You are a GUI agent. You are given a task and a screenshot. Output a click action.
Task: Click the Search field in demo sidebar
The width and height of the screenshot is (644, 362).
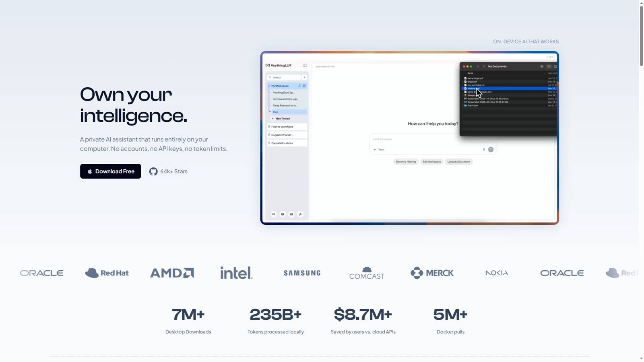(x=284, y=78)
